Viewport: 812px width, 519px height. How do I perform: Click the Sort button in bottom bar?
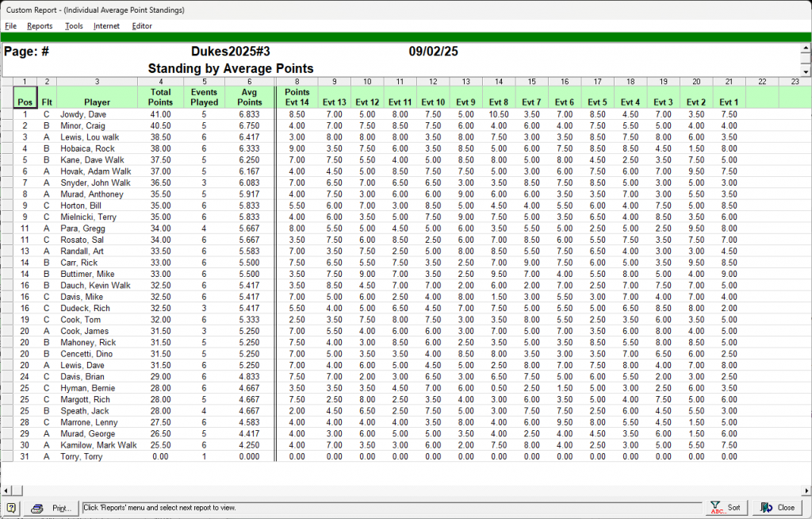point(726,508)
